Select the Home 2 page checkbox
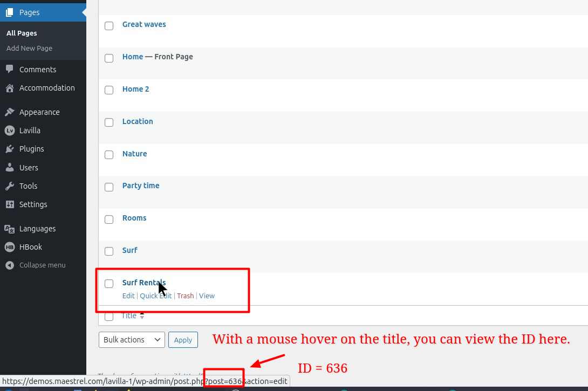Image resolution: width=588 pixels, height=391 pixels. click(x=109, y=90)
